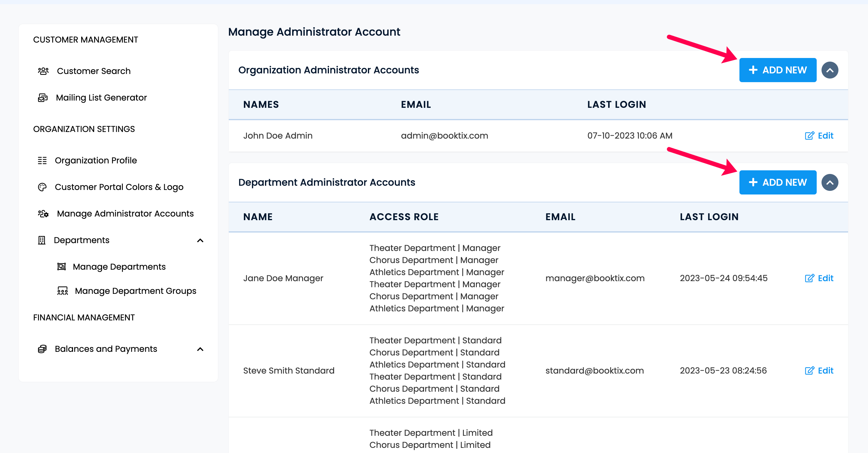Collapse the Department Administrator Accounts section
This screenshot has width=868, height=453.
pyautogui.click(x=830, y=182)
